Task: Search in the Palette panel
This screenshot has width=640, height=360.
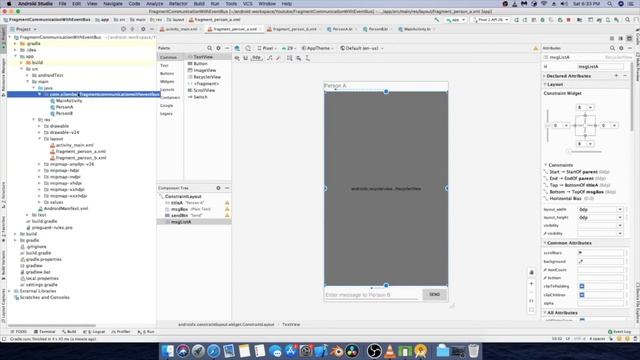Action: 209,48
